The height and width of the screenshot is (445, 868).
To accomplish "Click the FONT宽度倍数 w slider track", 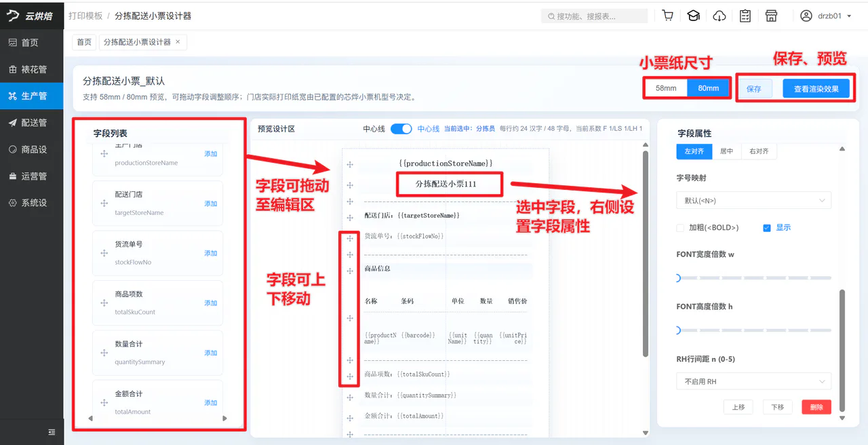I will pyautogui.click(x=753, y=278).
